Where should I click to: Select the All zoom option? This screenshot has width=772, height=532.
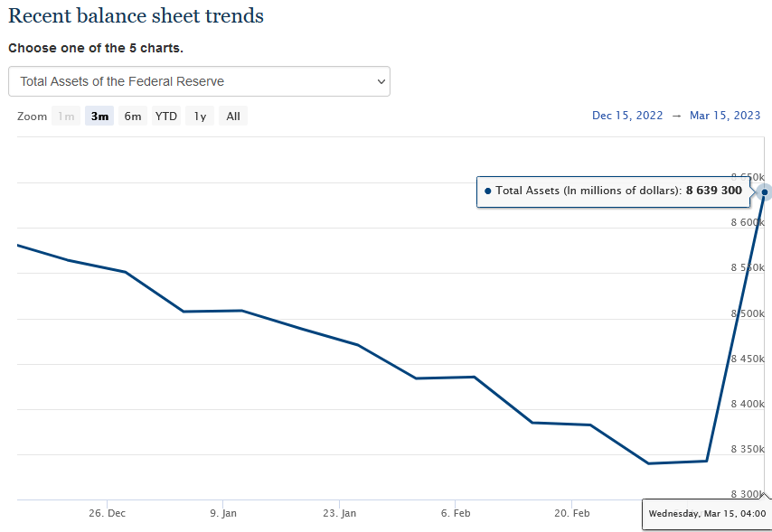click(x=232, y=116)
